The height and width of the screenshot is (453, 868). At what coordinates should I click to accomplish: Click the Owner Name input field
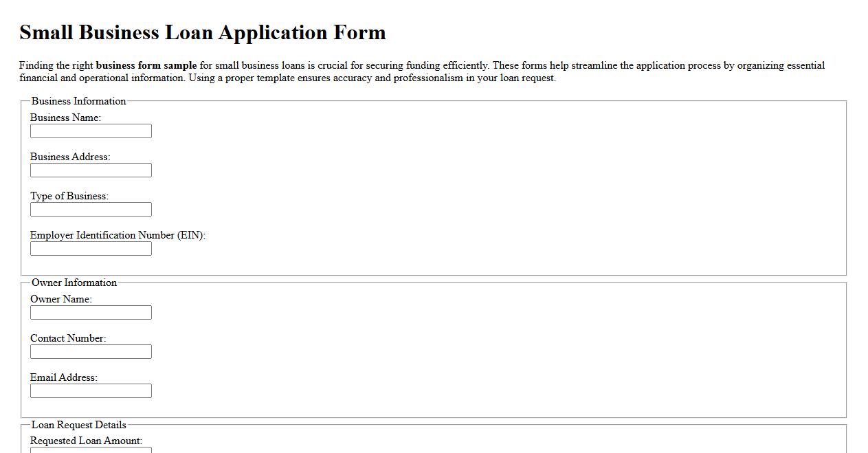point(90,312)
